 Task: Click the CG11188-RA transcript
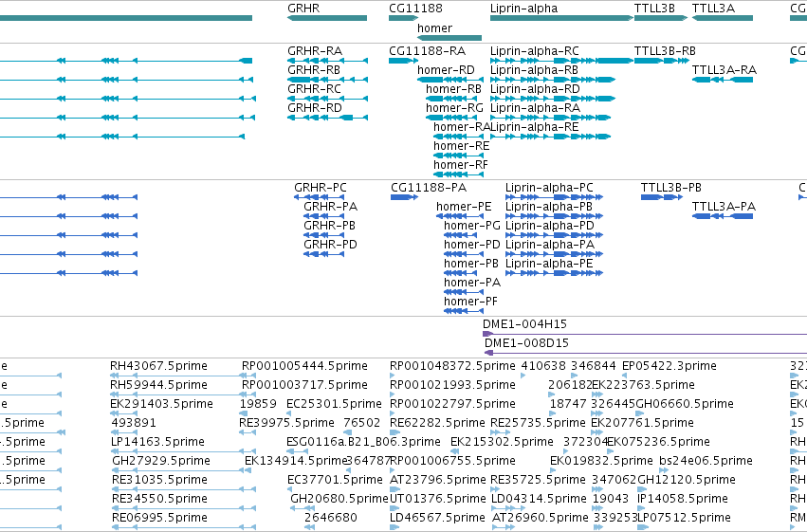(x=404, y=61)
